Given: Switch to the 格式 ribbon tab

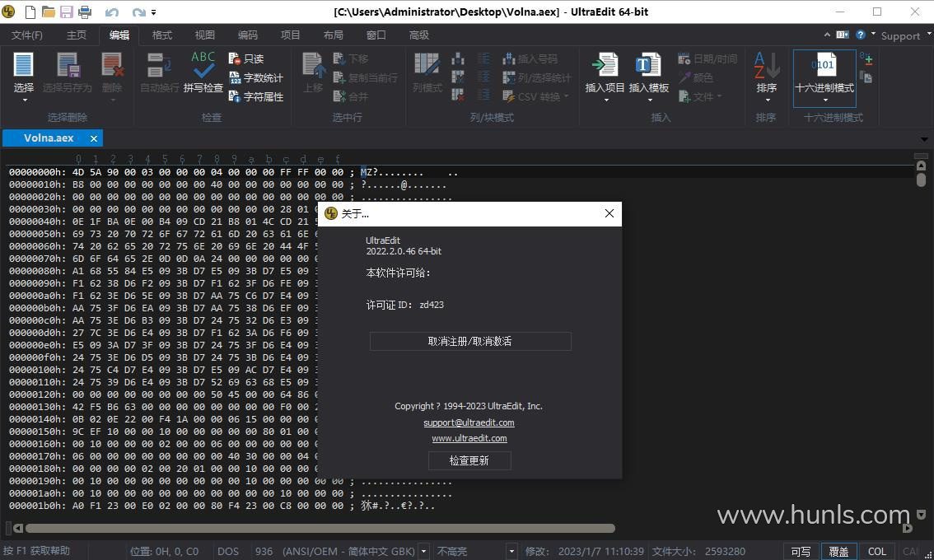Looking at the screenshot, I should (162, 35).
